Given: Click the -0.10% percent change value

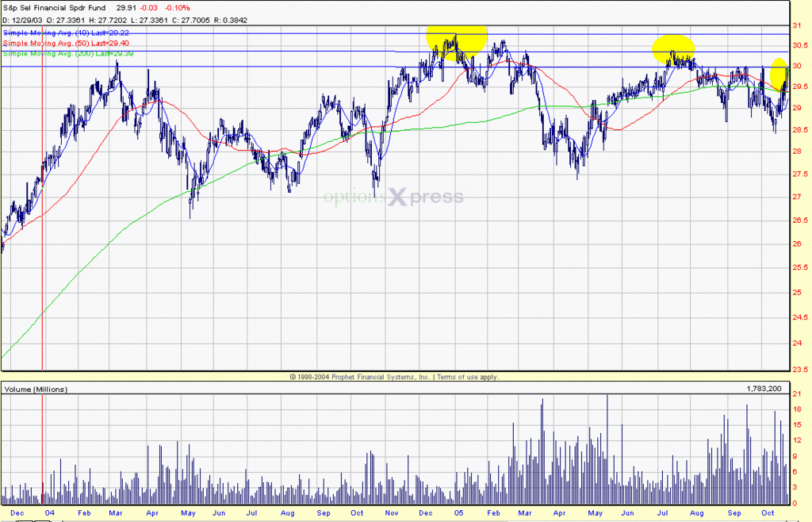Looking at the screenshot, I should (x=177, y=8).
